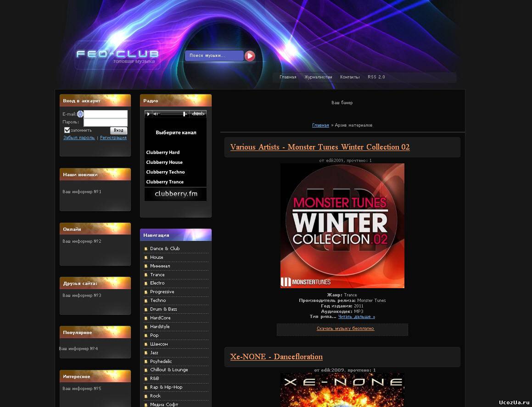This screenshot has height=407, width=532.
Task: Click the Регистрация link
Action: 113,138
